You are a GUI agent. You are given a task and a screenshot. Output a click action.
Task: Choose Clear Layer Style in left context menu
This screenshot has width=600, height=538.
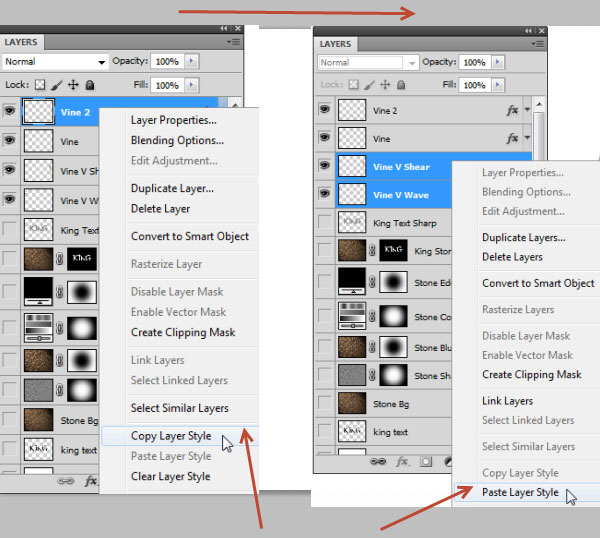(171, 476)
